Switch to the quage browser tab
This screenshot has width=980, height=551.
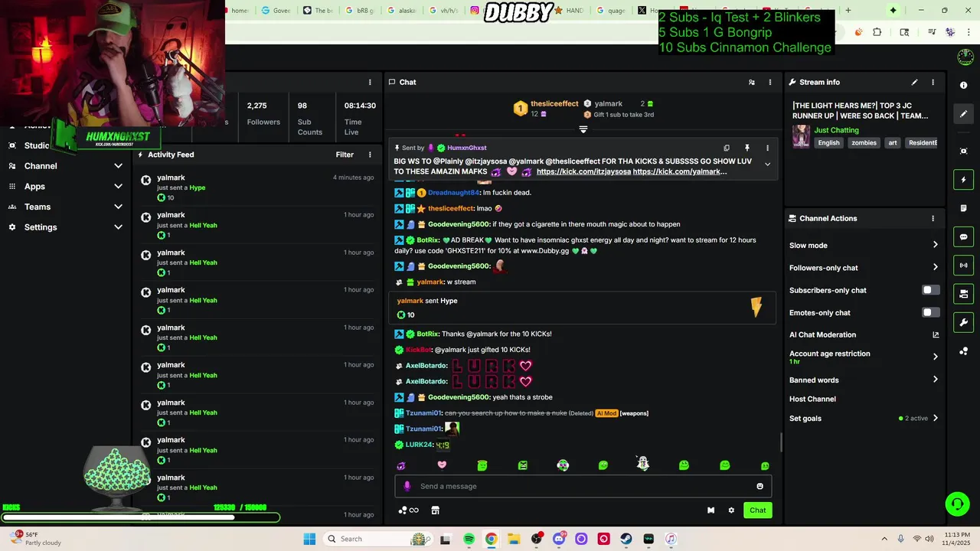coord(611,11)
